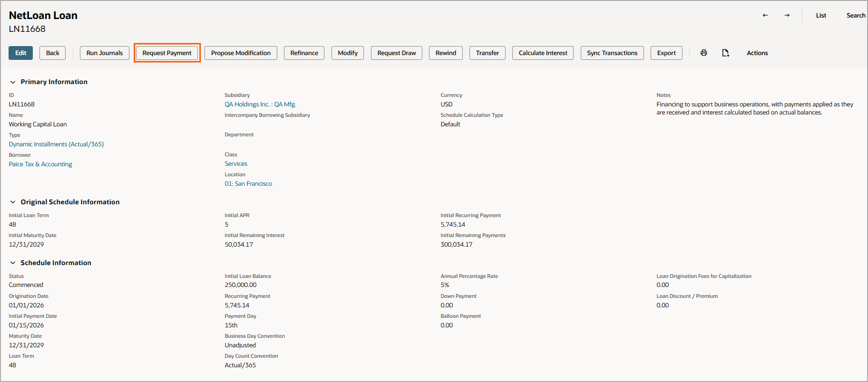Open the List view
868x382 pixels.
click(x=821, y=15)
